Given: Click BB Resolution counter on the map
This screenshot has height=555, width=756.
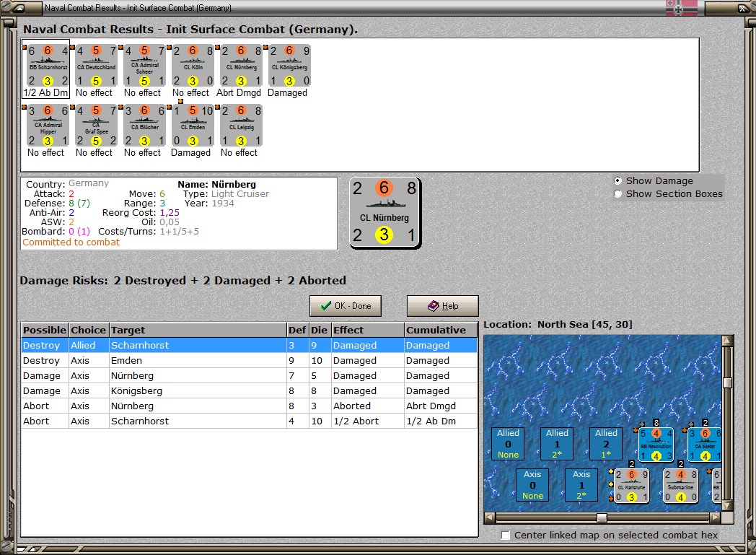Looking at the screenshot, I should pos(656,444).
